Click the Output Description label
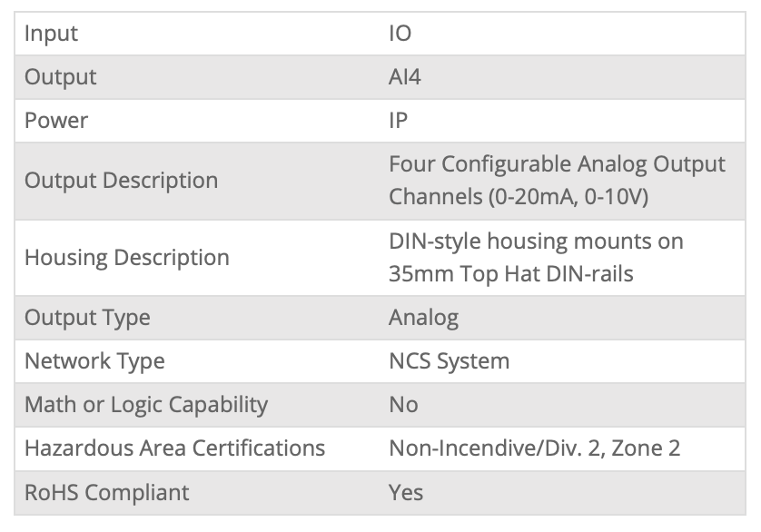Screen dimensions: 761x532 (x=121, y=181)
